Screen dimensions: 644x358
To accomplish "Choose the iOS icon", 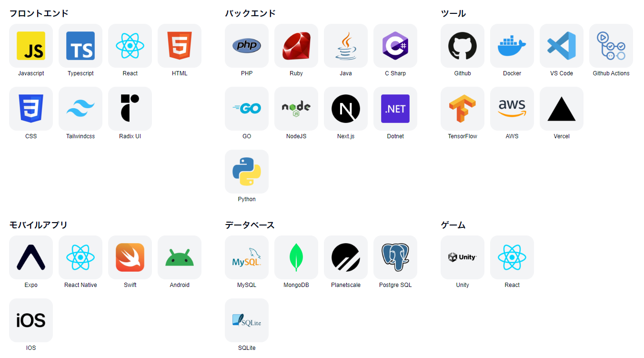I will tap(31, 320).
